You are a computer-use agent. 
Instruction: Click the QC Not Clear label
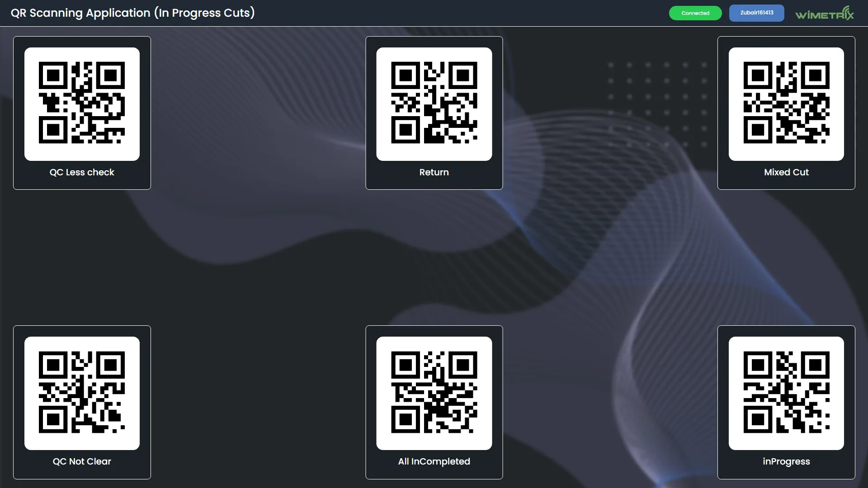pos(82,461)
